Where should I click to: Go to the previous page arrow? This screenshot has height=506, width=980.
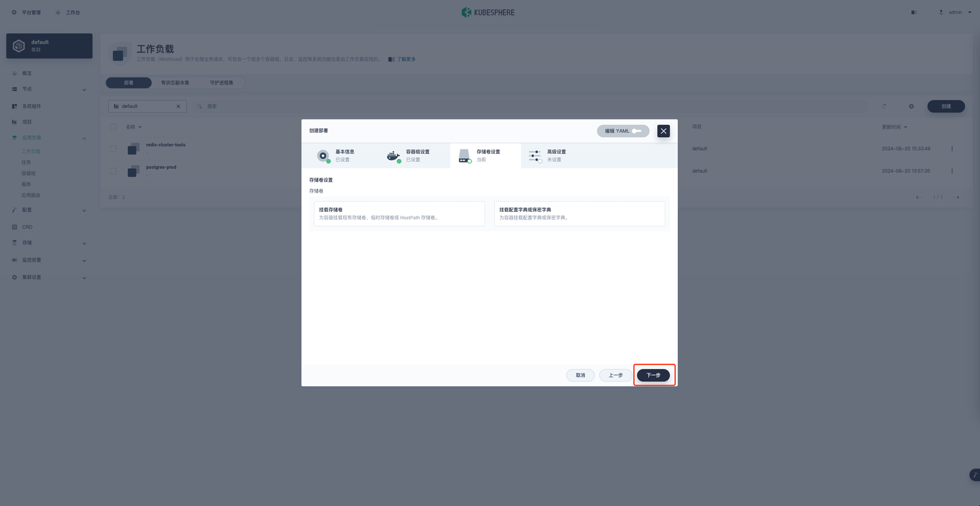tap(919, 198)
